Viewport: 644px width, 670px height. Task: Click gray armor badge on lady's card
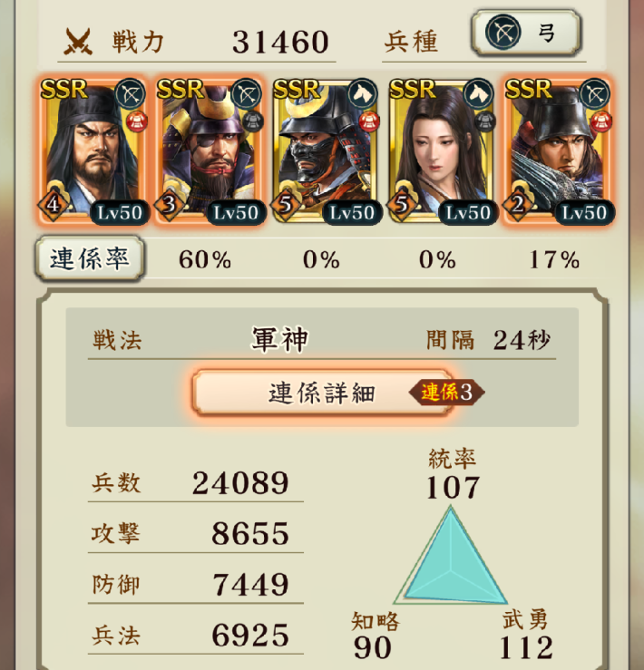(x=485, y=121)
